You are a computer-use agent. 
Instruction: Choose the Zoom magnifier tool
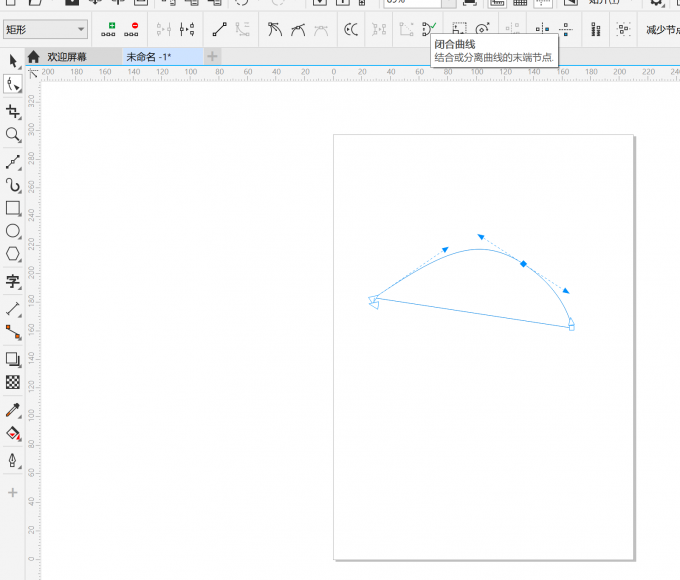(x=13, y=135)
